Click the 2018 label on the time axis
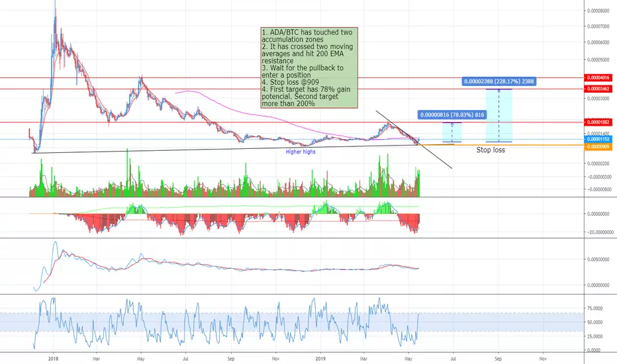Image resolution: width=617 pixels, height=364 pixels. click(x=53, y=359)
